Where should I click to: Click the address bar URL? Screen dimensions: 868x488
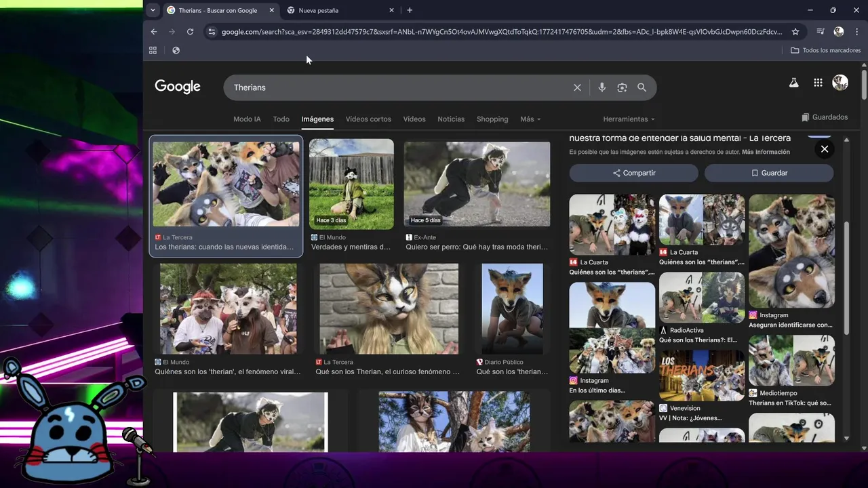[502, 32]
